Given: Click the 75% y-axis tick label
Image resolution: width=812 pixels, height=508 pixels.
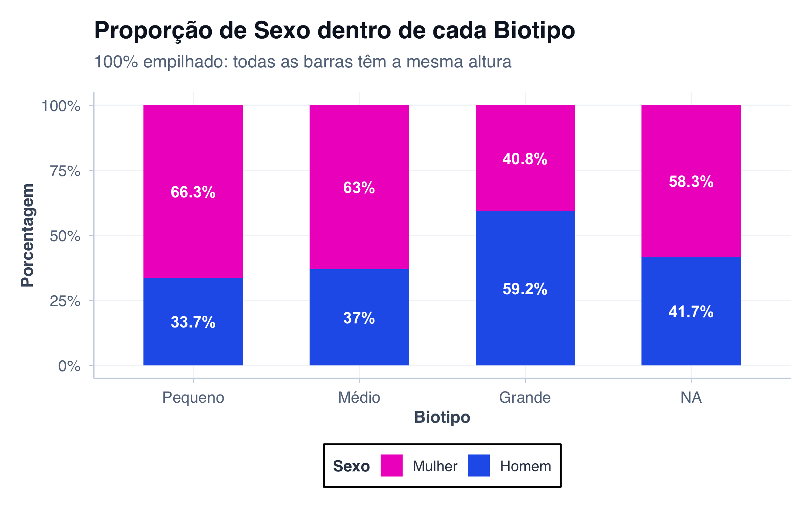Looking at the screenshot, I should coord(65,171).
